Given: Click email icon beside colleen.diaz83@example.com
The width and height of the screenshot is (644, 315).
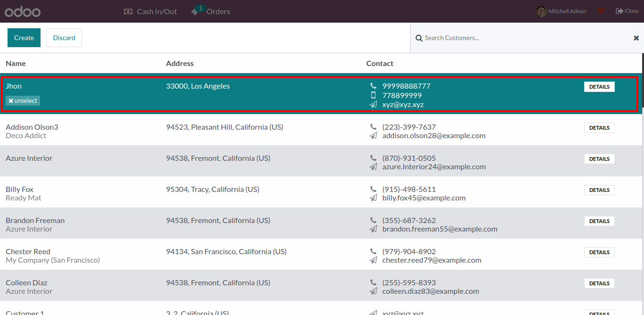Looking at the screenshot, I should click(373, 291).
